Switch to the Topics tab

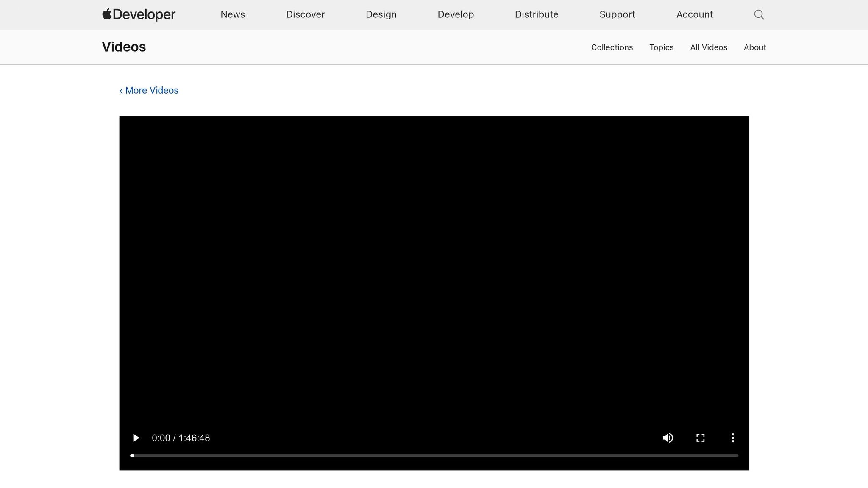(x=661, y=47)
